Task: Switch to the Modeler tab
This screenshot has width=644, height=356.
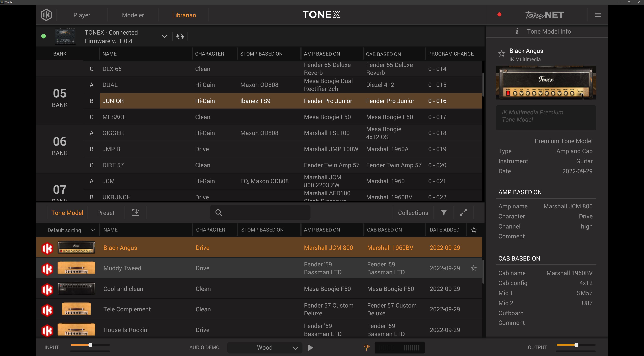Action: click(x=133, y=15)
